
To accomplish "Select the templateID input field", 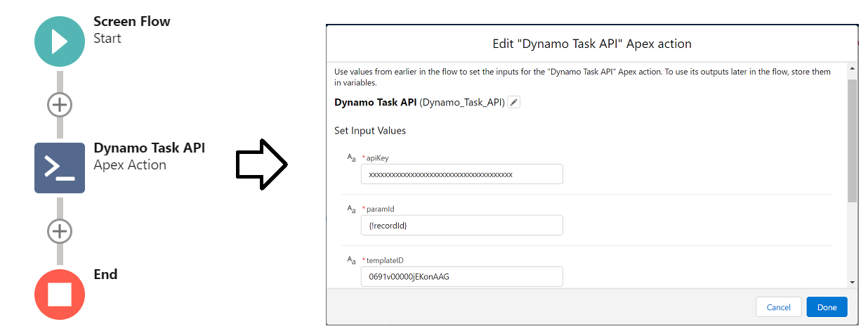I will (461, 276).
